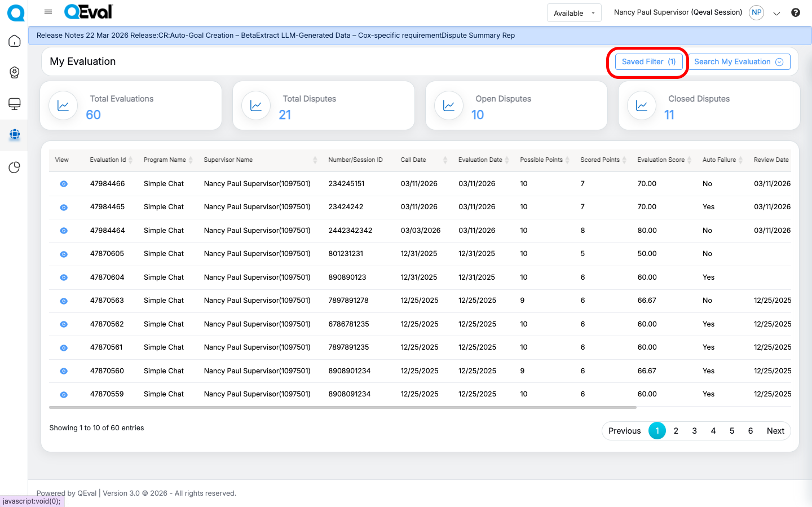Image resolution: width=812 pixels, height=507 pixels.
Task: Select the globe icon in sidebar
Action: [x=15, y=135]
